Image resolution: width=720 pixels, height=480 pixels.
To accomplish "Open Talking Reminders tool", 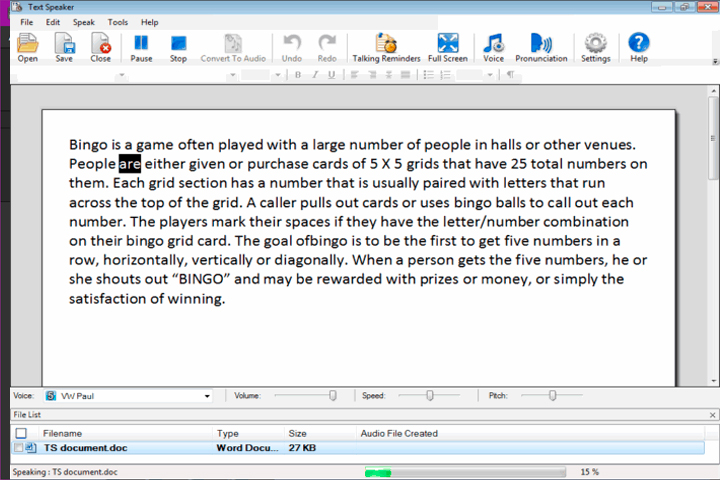I will pos(386,48).
